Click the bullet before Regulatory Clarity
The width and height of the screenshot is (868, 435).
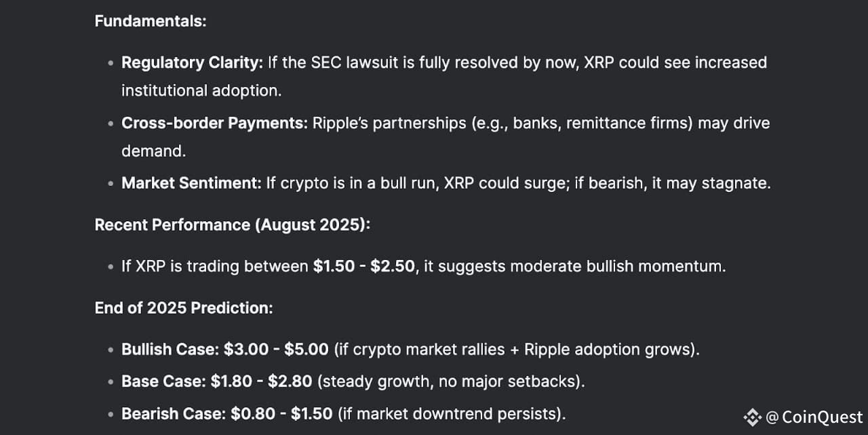click(110, 63)
